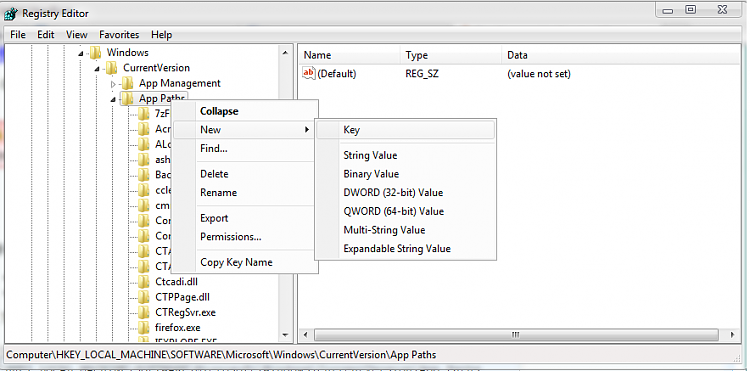This screenshot has height=371, width=750.
Task: Click the App Paths folder icon
Action: click(127, 98)
